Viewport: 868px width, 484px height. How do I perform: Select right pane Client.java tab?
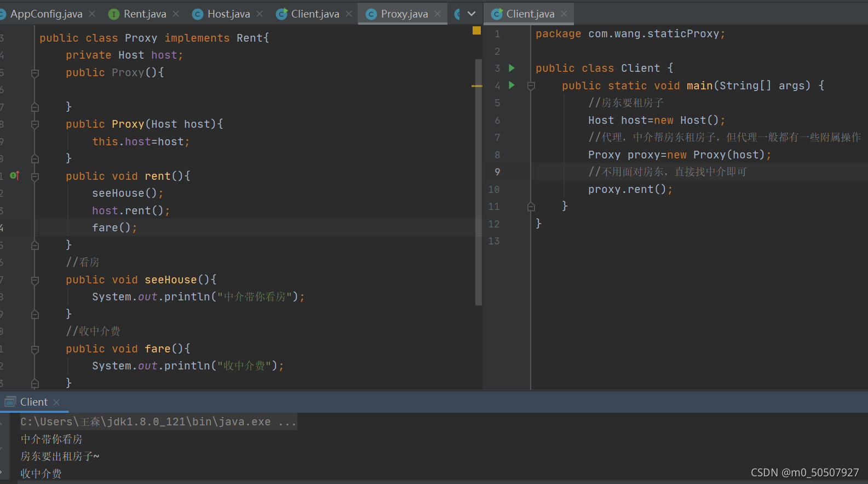[530, 14]
